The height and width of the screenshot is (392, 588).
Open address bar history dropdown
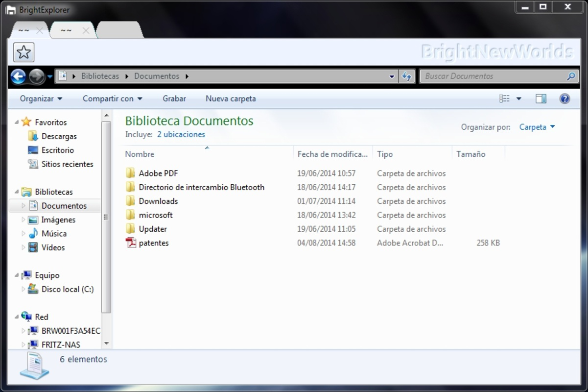(x=392, y=76)
